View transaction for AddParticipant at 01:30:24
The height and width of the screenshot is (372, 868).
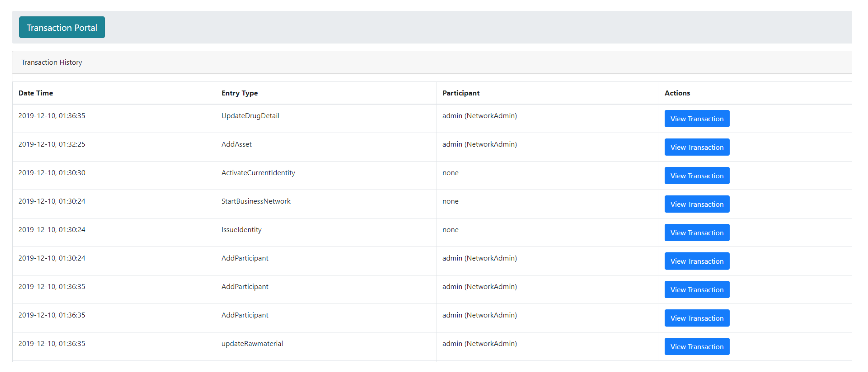697,261
